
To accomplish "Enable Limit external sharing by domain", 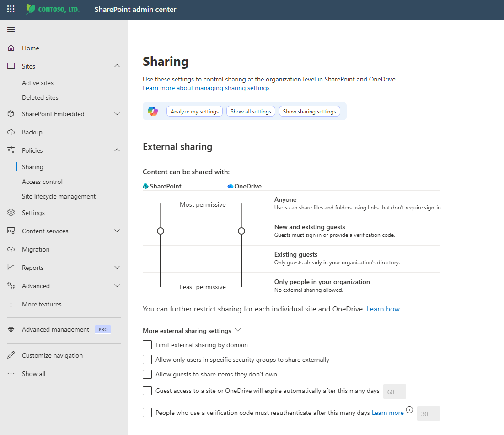I will tap(147, 345).
